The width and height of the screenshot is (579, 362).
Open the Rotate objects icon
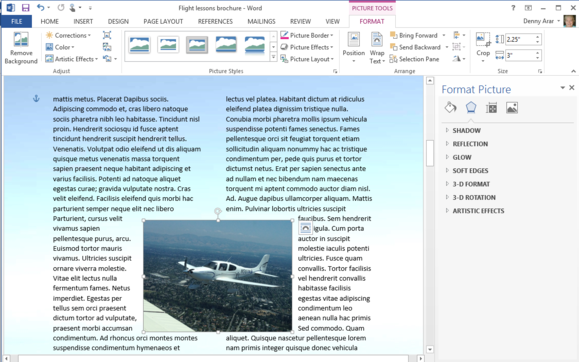pos(459,59)
